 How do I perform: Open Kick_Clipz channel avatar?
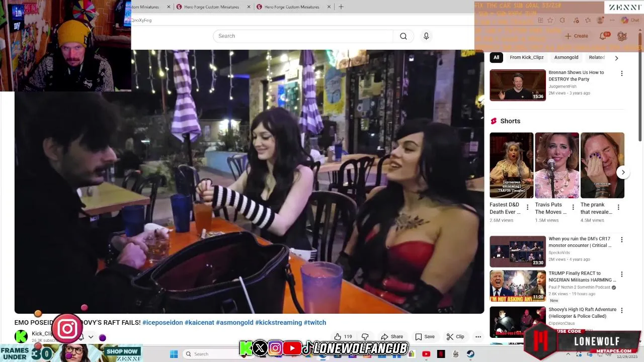click(x=21, y=336)
